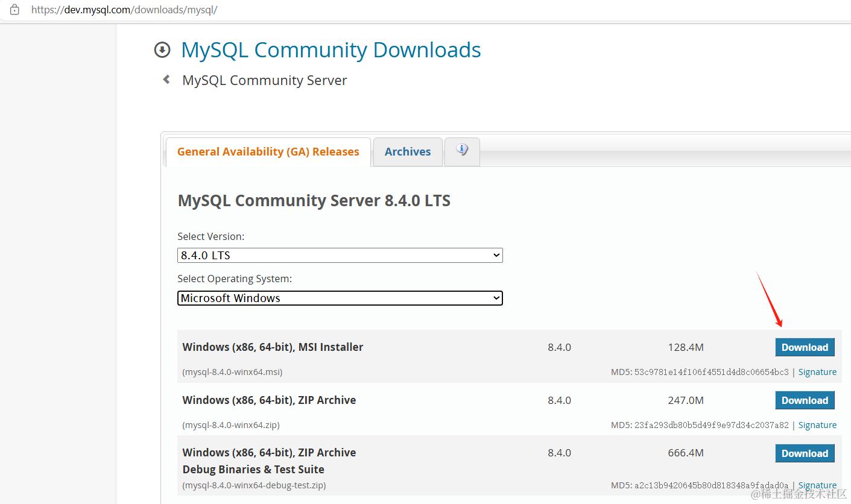Click the back arrow beside MySQL Community Server
The width and height of the screenshot is (851, 504).
166,80
